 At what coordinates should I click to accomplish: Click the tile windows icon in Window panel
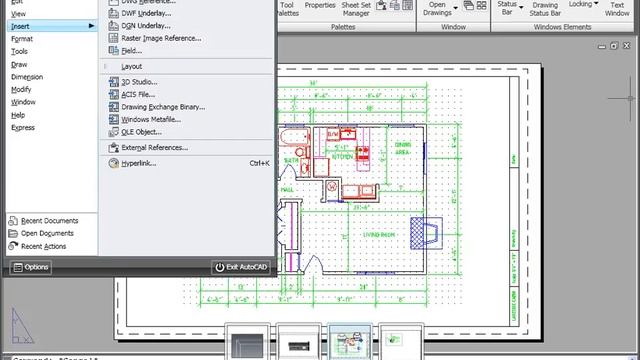pyautogui.click(x=482, y=5)
